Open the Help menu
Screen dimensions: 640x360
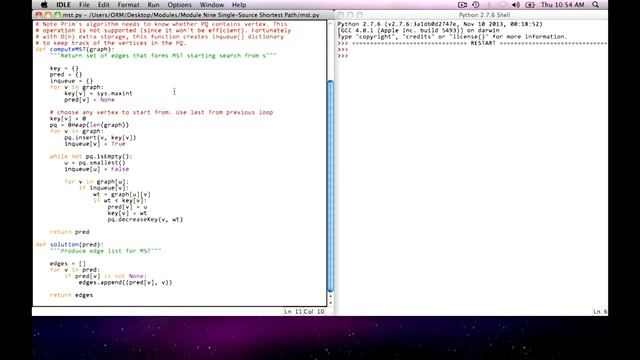click(x=239, y=5)
